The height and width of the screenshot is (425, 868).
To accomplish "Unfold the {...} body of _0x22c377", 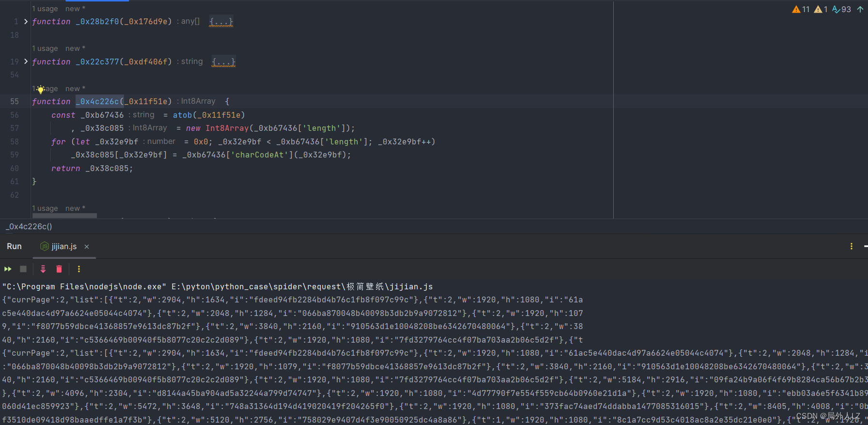I will point(223,62).
